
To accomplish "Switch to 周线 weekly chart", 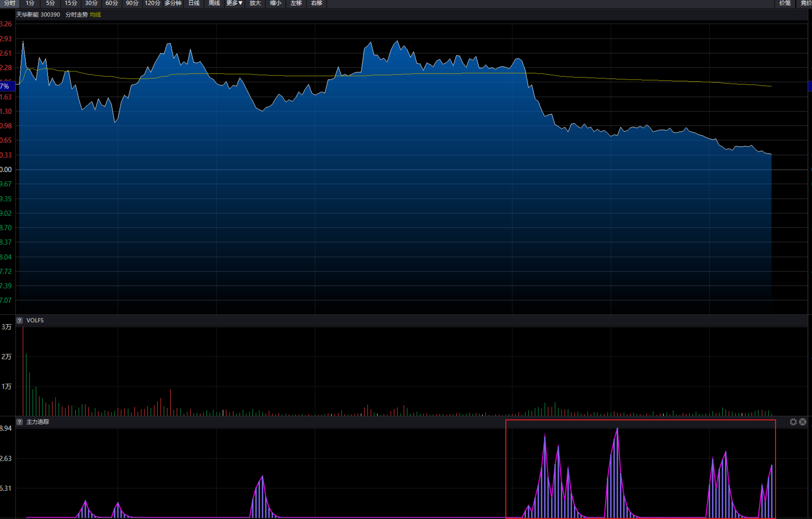I will (x=214, y=3).
